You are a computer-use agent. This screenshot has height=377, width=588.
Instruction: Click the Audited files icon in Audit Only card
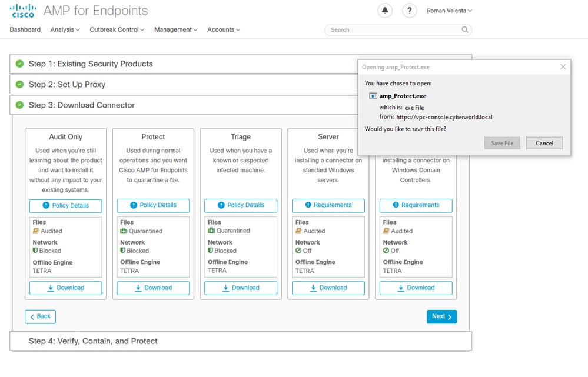click(36, 231)
